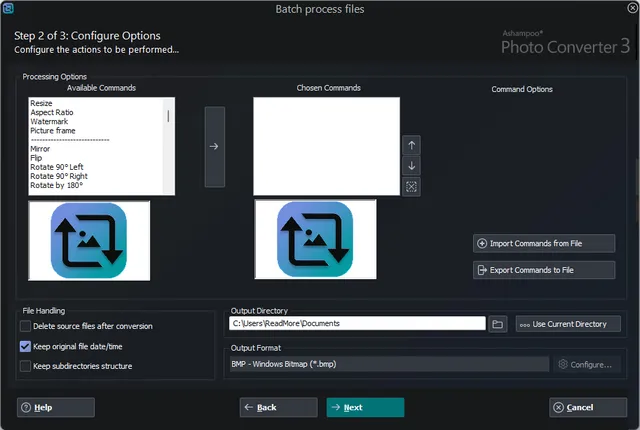
Task: Browse for output directory via folder icon
Action: [499, 324]
